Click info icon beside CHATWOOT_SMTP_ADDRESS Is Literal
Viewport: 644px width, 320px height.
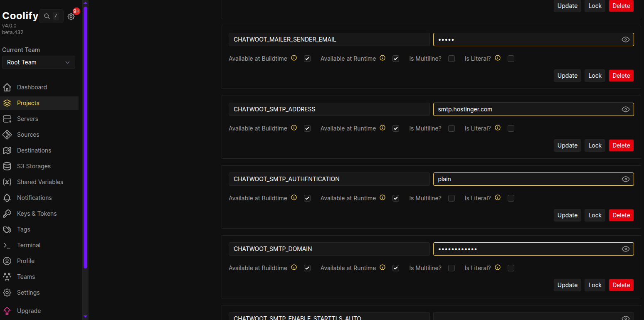[x=498, y=128]
